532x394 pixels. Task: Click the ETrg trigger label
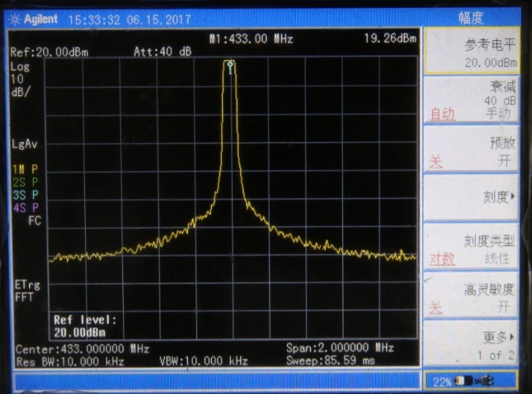[27, 285]
